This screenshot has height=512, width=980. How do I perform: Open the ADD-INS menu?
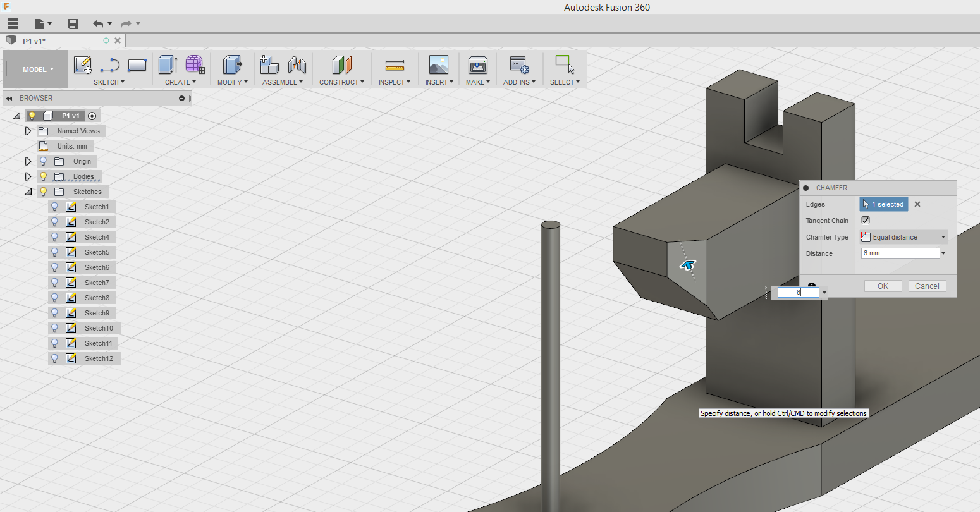pos(519,82)
